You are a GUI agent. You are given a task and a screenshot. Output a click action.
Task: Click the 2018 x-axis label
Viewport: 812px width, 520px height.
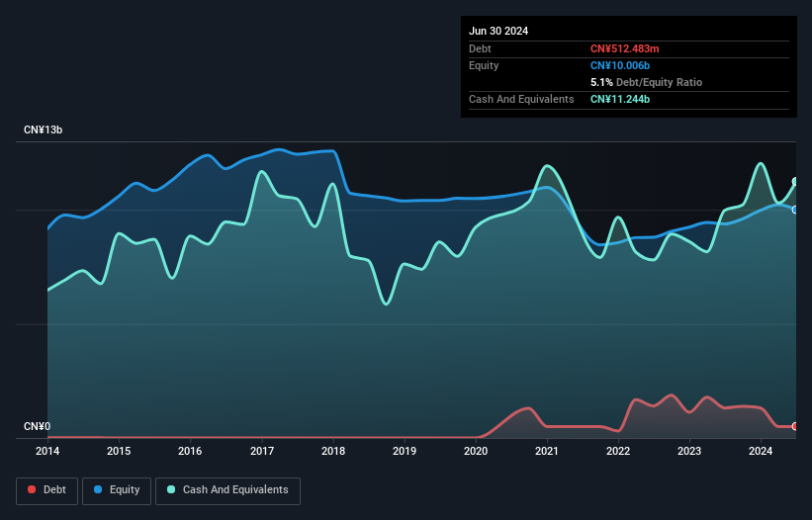[333, 451]
